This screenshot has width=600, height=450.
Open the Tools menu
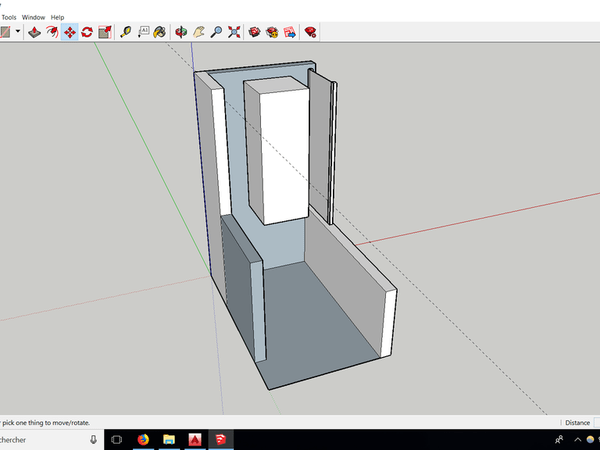click(x=9, y=17)
